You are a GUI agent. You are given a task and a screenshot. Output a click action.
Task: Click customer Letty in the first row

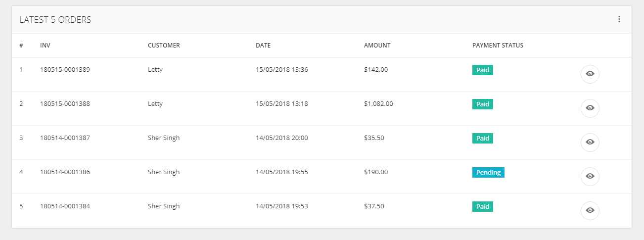click(x=155, y=70)
